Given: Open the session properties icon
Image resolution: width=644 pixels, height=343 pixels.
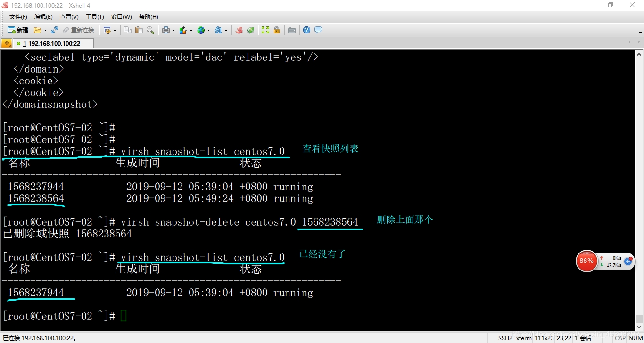Looking at the screenshot, I should tap(107, 30).
